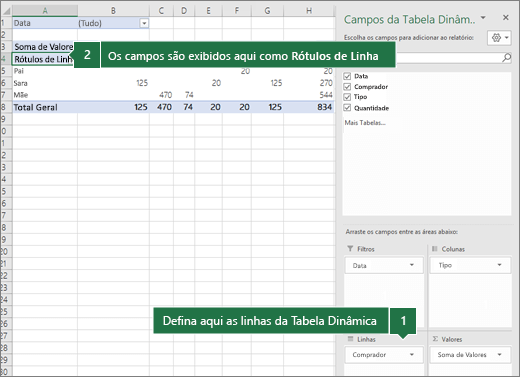Image resolution: width=520 pixels, height=377 pixels.
Task: Click the Valores sigma icon
Action: point(435,339)
